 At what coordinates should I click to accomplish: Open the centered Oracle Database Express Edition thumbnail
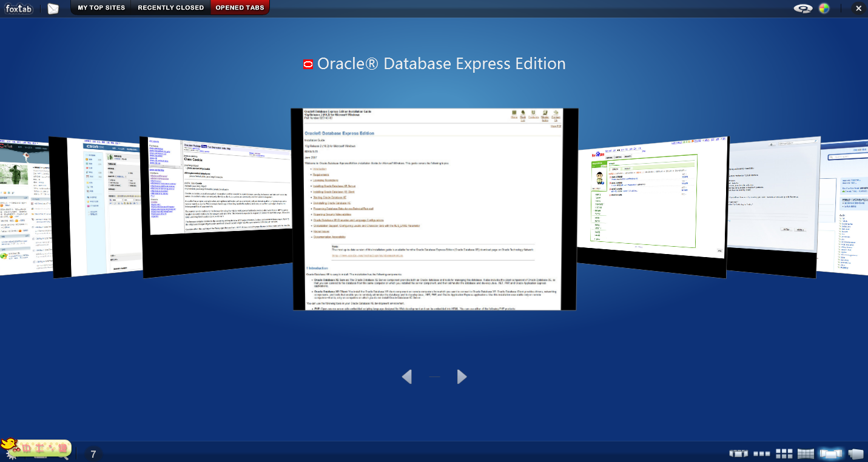434,209
